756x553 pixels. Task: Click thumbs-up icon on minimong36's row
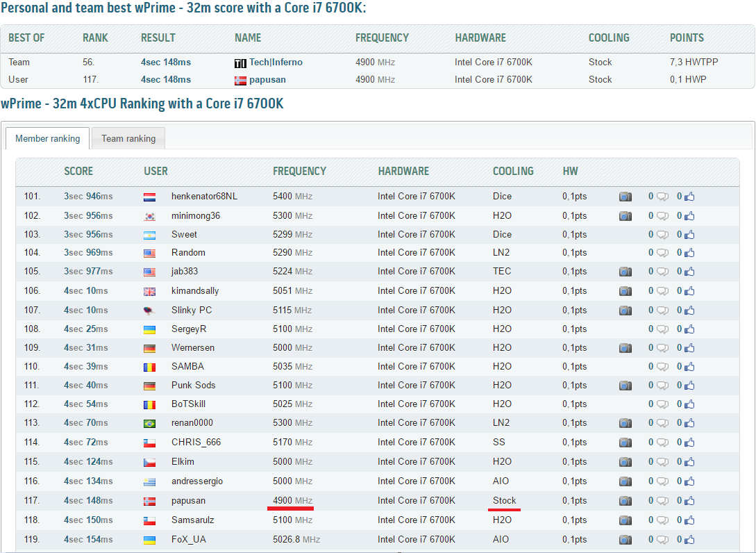689,215
